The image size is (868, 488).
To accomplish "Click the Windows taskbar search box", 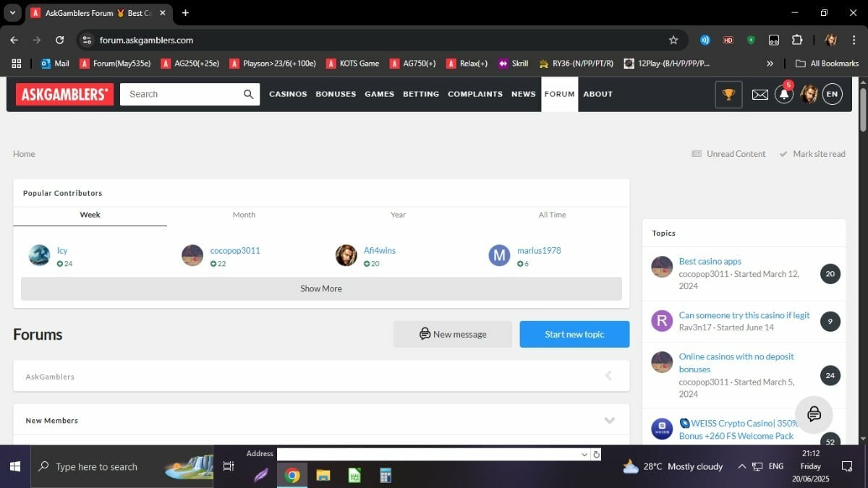I will tap(122, 466).
